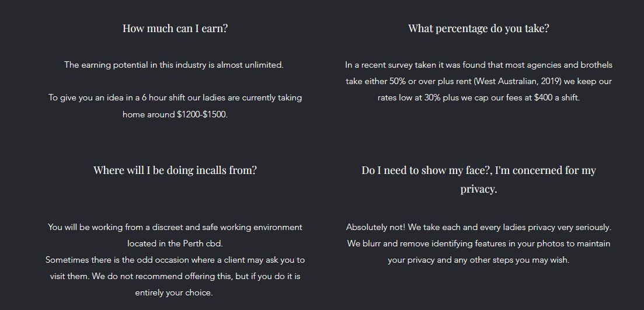Click 'Where will I be doing incalls from?' heading

175,170
